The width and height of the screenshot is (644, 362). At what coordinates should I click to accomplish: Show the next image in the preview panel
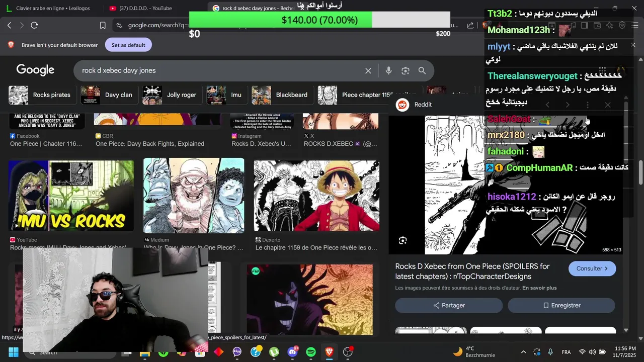tap(568, 105)
